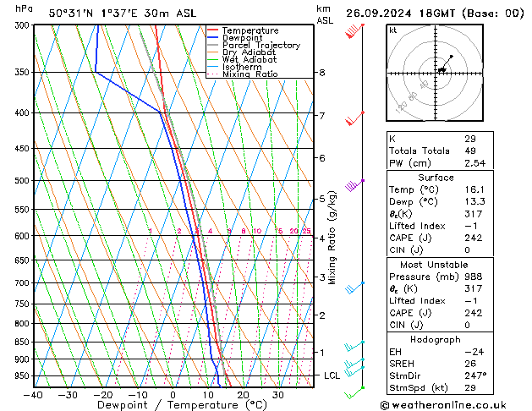Click the 5 km altitude label

(322, 199)
